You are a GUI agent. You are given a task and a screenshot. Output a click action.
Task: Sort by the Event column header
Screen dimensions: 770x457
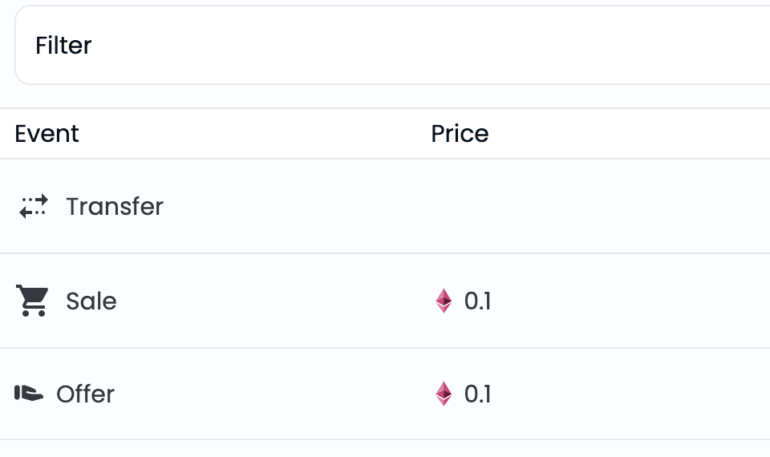tap(47, 134)
